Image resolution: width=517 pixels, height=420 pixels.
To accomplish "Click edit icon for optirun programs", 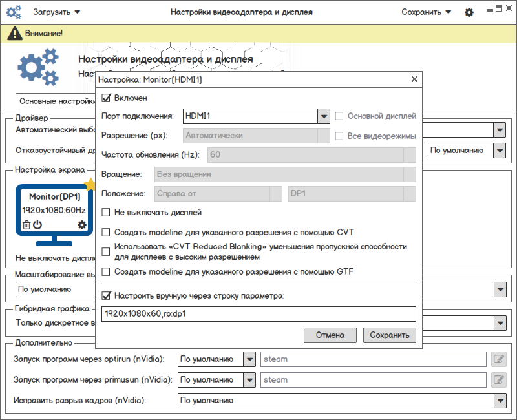I will [499, 359].
